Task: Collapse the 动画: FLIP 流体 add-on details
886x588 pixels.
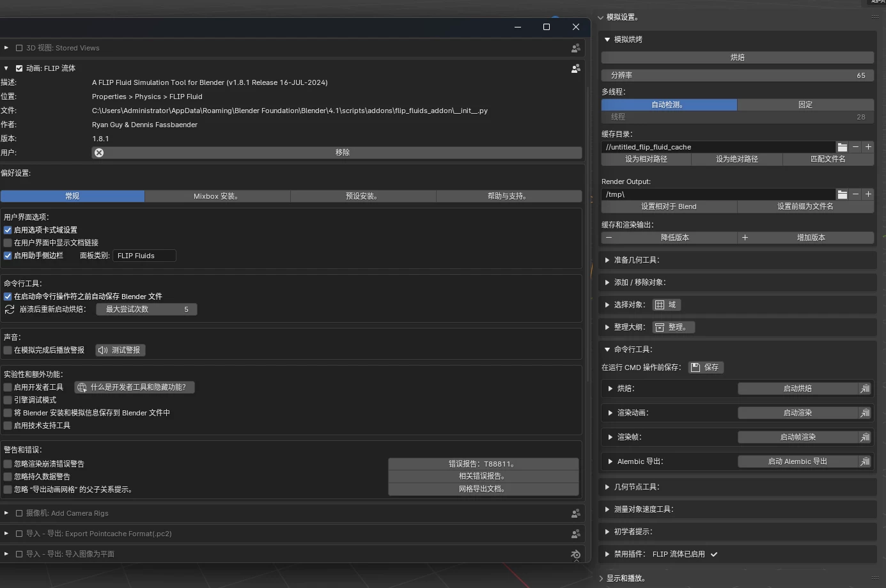Action: [x=6, y=68]
